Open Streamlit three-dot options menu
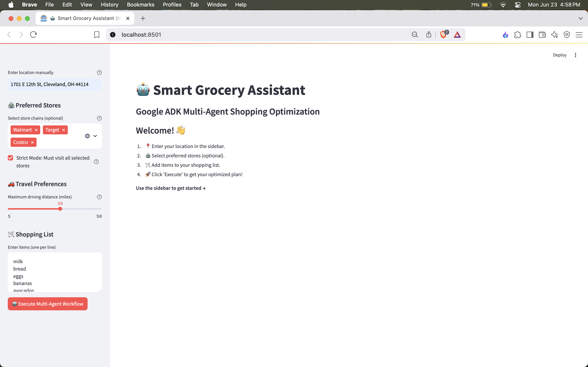The image size is (588, 367). coord(575,55)
